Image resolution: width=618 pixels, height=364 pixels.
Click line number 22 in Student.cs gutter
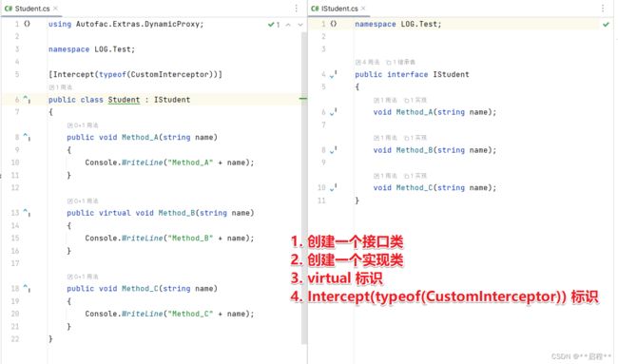click(15, 338)
